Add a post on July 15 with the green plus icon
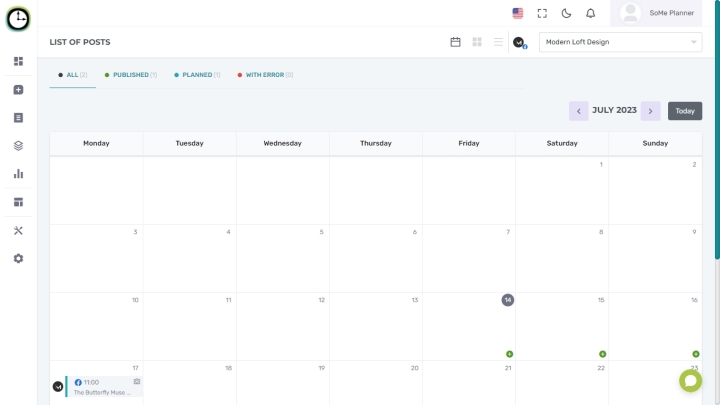Screen dimensions: 720x405 click(602, 354)
